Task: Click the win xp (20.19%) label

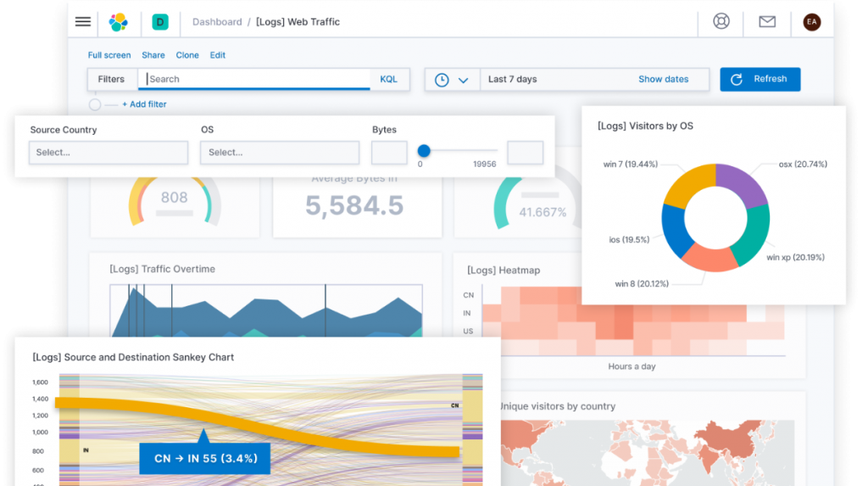Action: 795,257
